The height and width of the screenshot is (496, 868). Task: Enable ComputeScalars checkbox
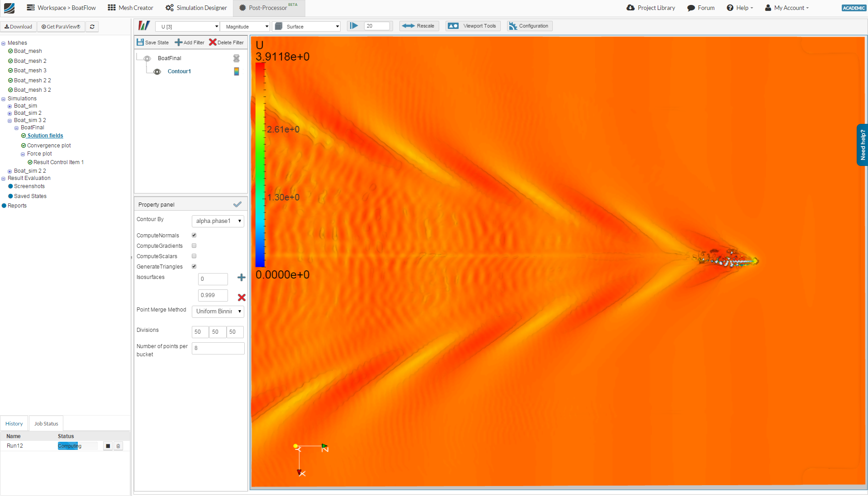point(194,256)
